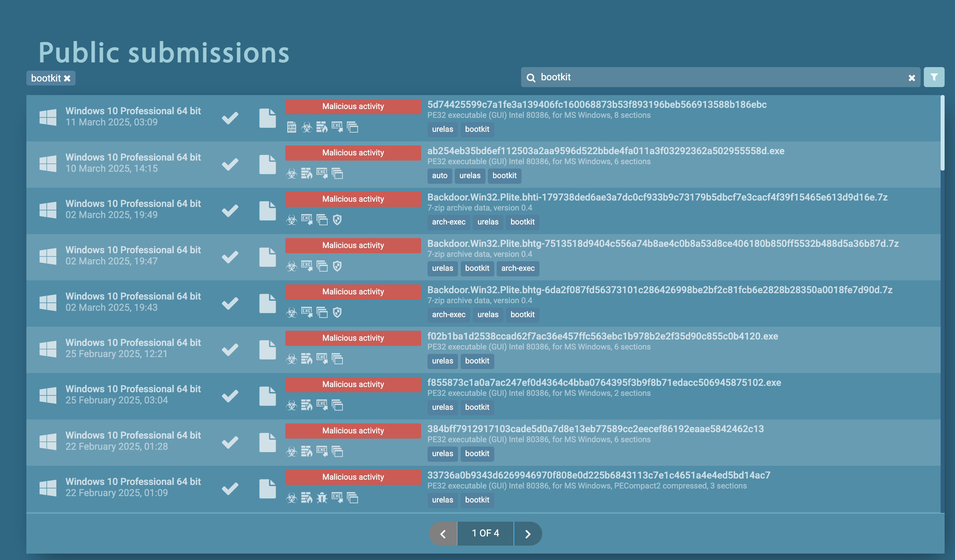Screen dimensions: 955x560
Task: Open the ab254eb35bd6ef... .exe submission link
Action: coord(605,151)
